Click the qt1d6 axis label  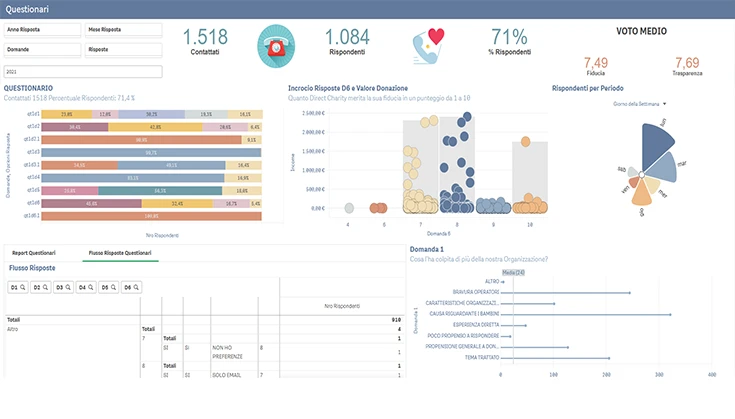(x=33, y=203)
